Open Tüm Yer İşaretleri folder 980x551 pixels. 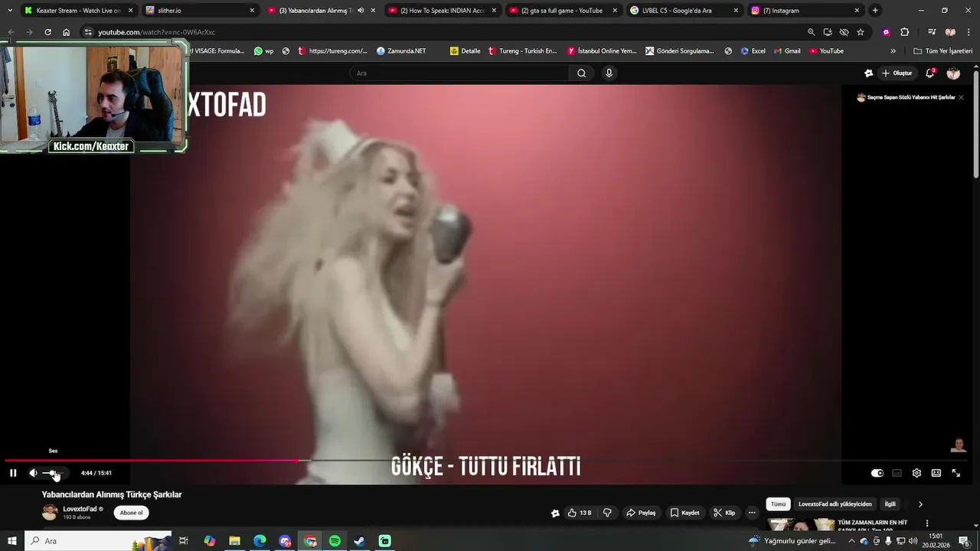tap(942, 51)
